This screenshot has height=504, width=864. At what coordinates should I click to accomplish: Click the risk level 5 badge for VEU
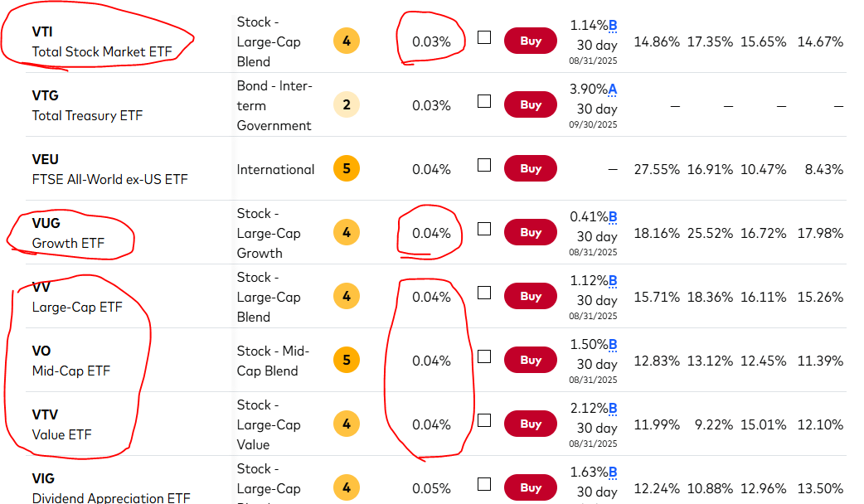coord(347,169)
